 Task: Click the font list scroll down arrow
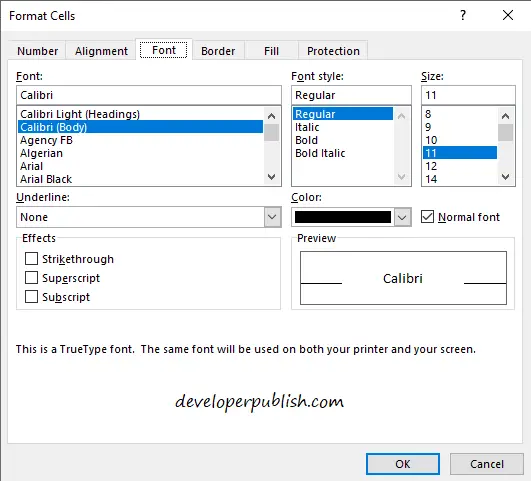coord(272,176)
